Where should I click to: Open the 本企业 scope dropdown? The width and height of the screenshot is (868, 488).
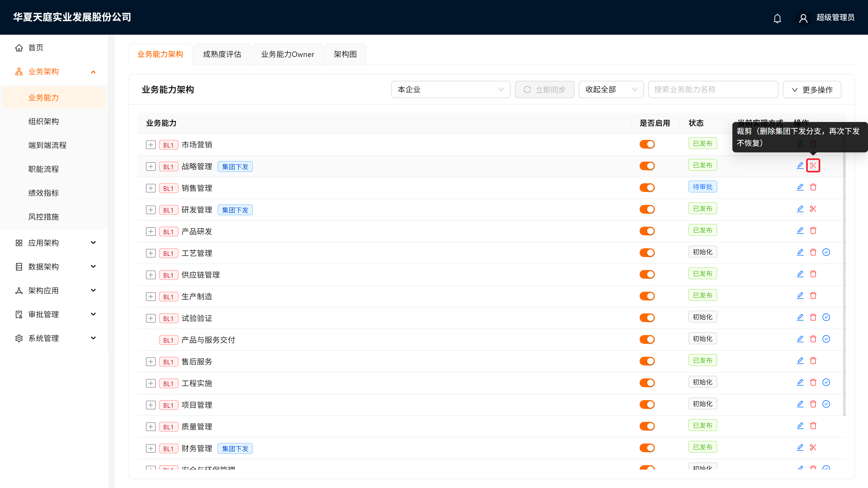[451, 89]
